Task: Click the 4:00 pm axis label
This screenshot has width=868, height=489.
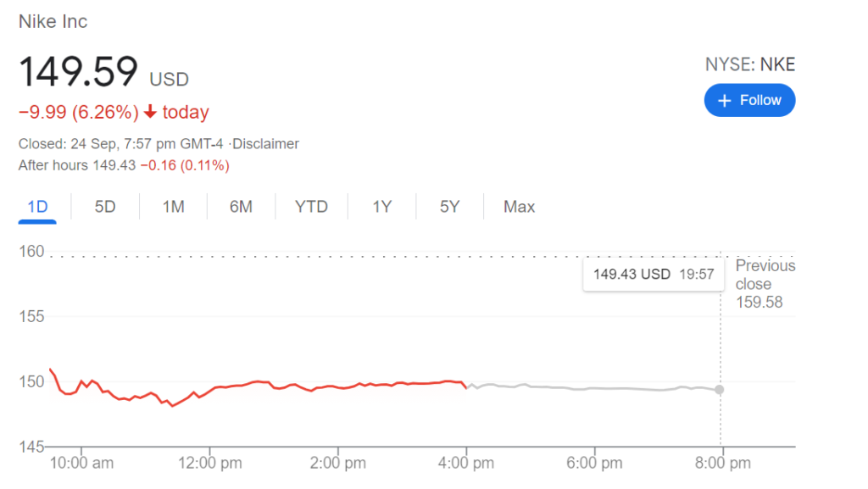Action: pyautogui.click(x=466, y=463)
